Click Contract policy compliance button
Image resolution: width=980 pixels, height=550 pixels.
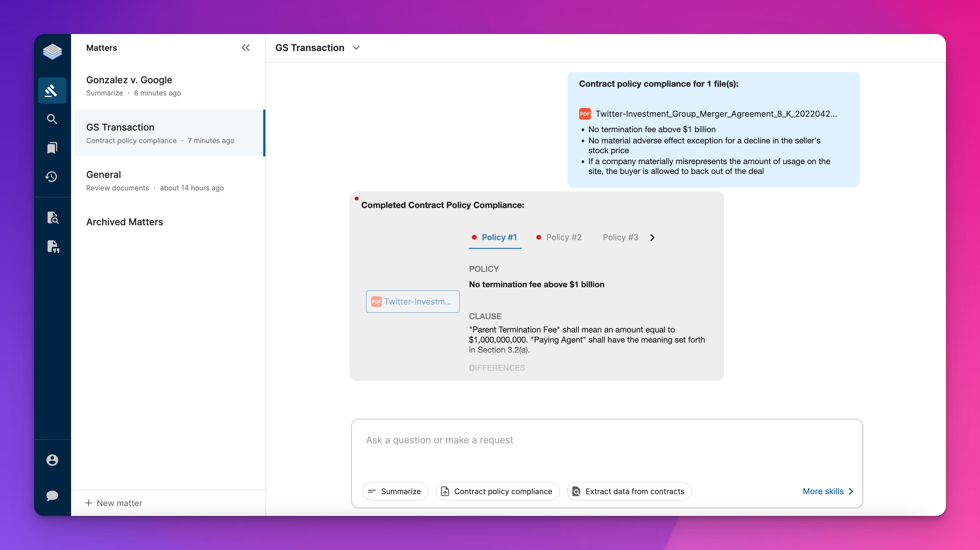coord(496,491)
